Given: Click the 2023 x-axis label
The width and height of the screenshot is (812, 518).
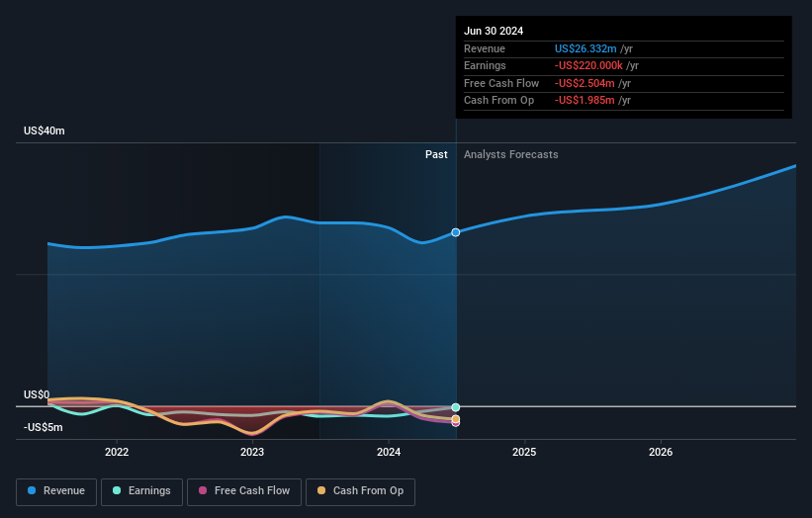Looking at the screenshot, I should 252,453.
